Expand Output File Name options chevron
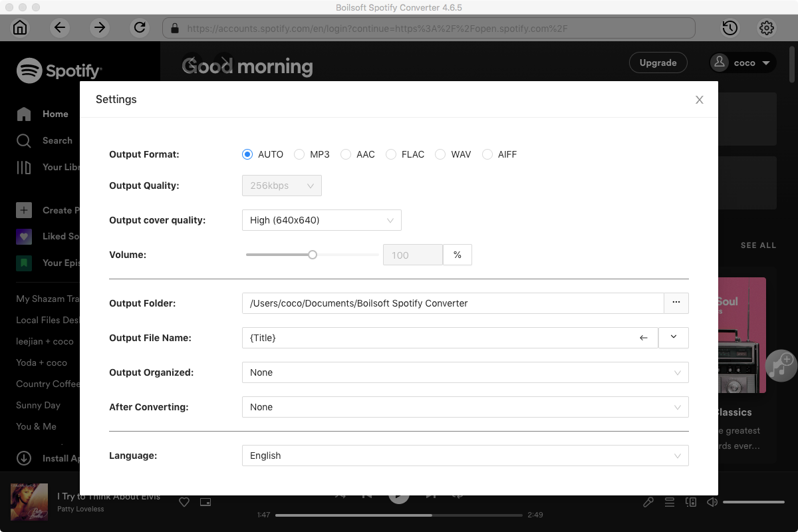Screen dimensions: 798x532 point(674,338)
